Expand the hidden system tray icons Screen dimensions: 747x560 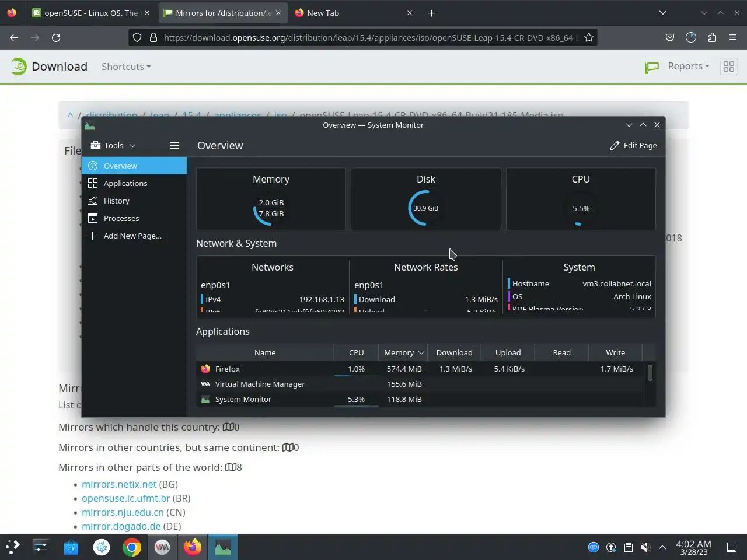(x=662, y=547)
